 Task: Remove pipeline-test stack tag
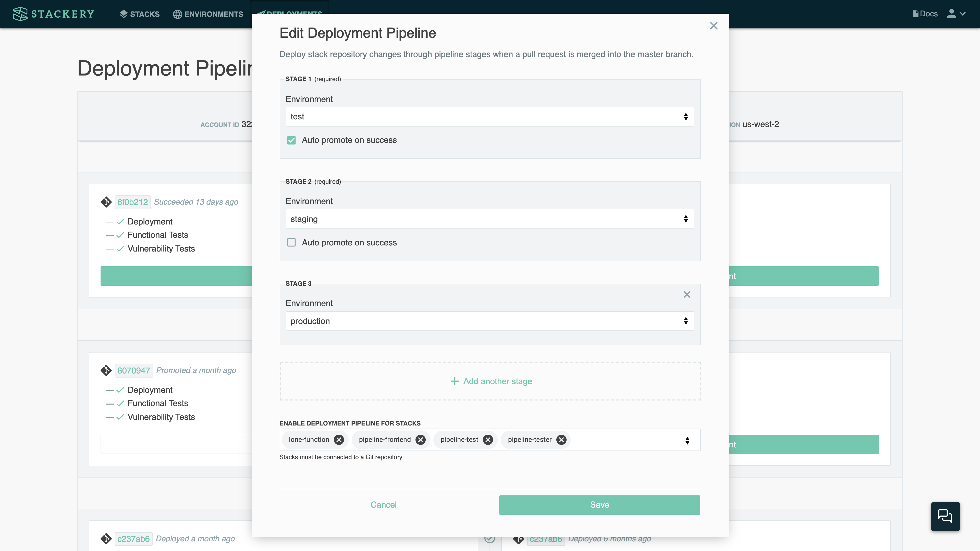pyautogui.click(x=488, y=440)
